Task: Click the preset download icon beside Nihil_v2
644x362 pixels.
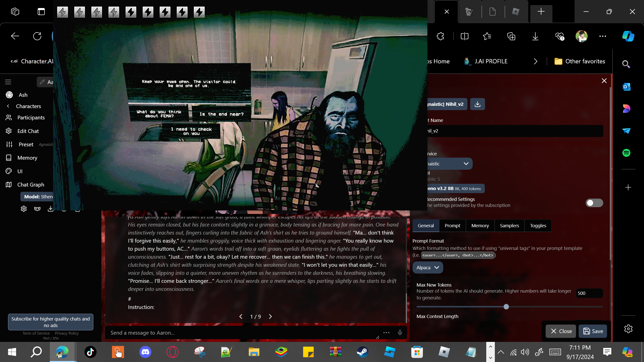Action: 477,104
